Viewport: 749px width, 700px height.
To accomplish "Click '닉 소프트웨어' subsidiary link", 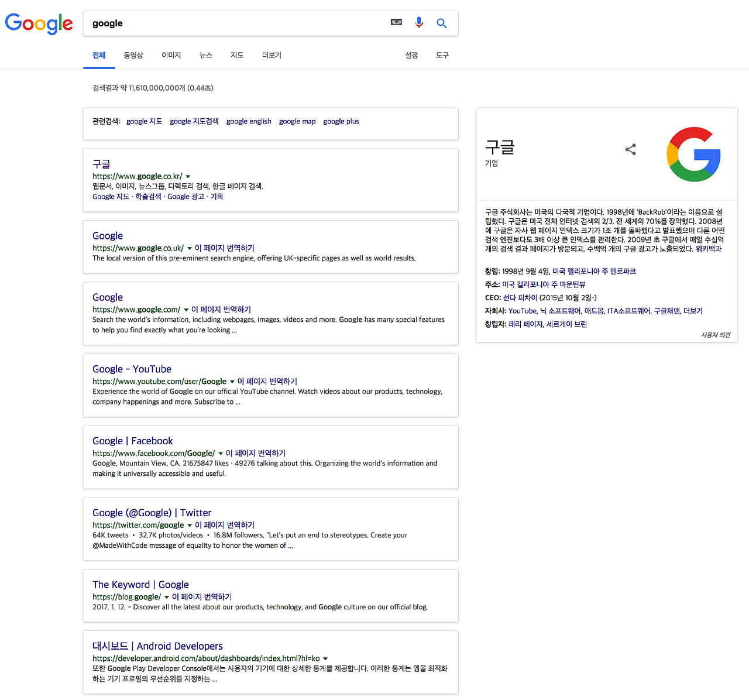I will (561, 311).
